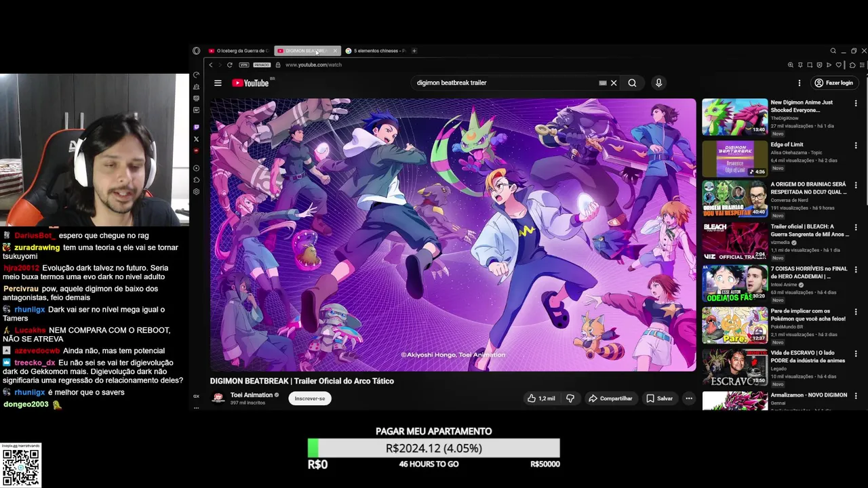The height and width of the screenshot is (488, 868).
Task: Open the extensions cube icon in toolbar
Action: coord(852,65)
